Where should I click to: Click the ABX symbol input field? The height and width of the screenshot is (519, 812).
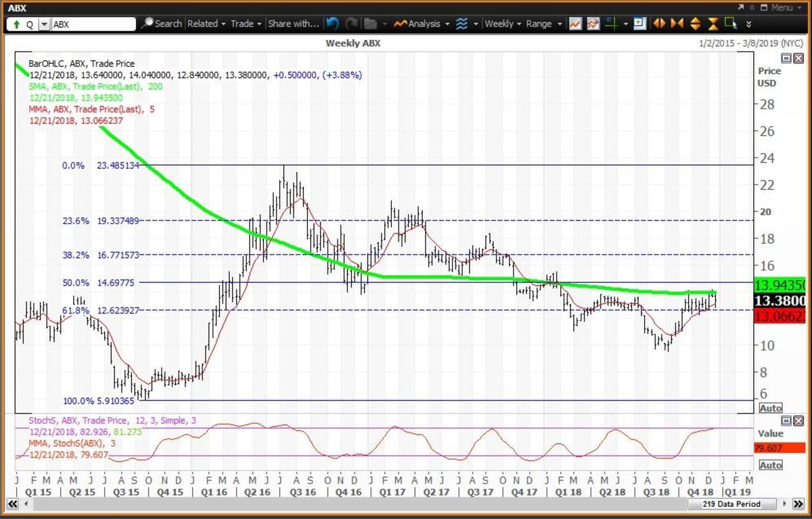93,24
